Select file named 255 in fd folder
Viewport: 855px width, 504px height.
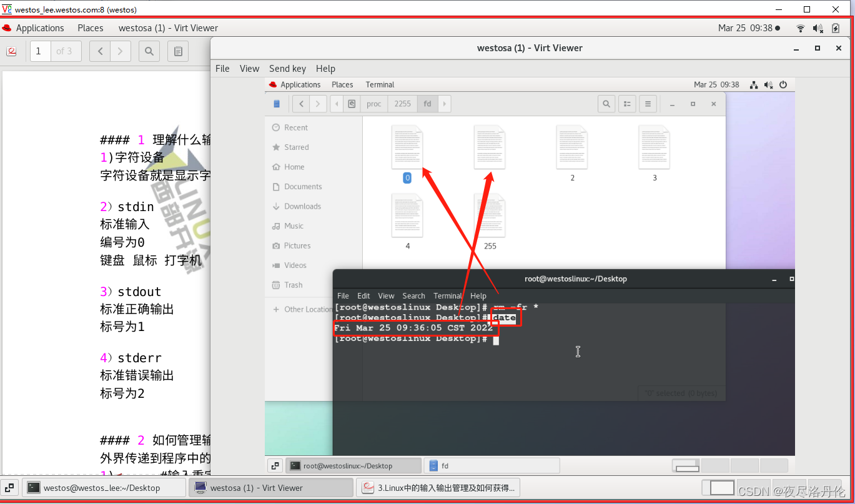pyautogui.click(x=490, y=222)
